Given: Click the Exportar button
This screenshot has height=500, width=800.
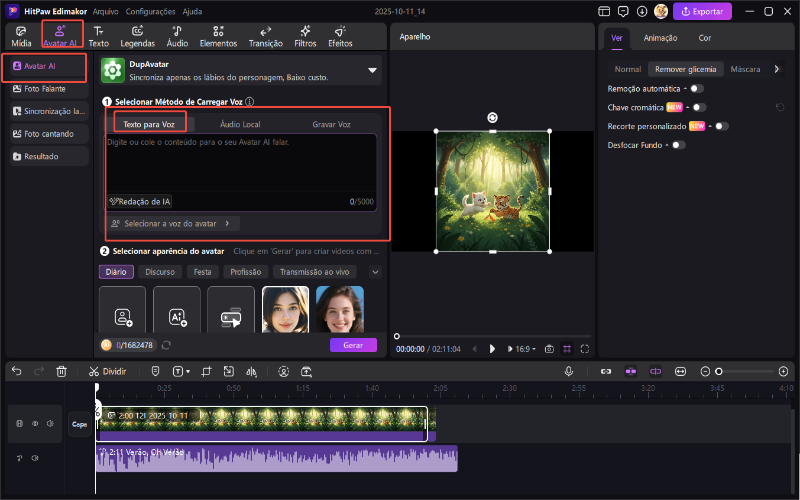Looking at the screenshot, I should [702, 12].
